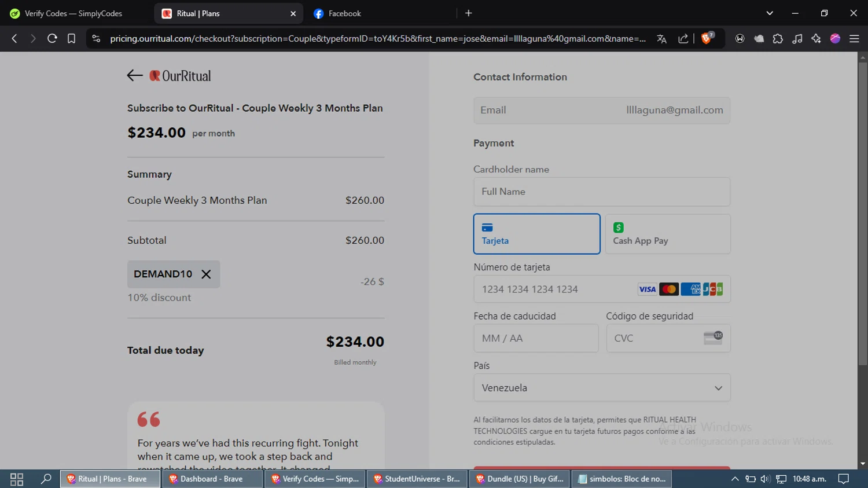Focus the Cardholder Full Name field
Screen dimensions: 868x488
click(x=602, y=192)
